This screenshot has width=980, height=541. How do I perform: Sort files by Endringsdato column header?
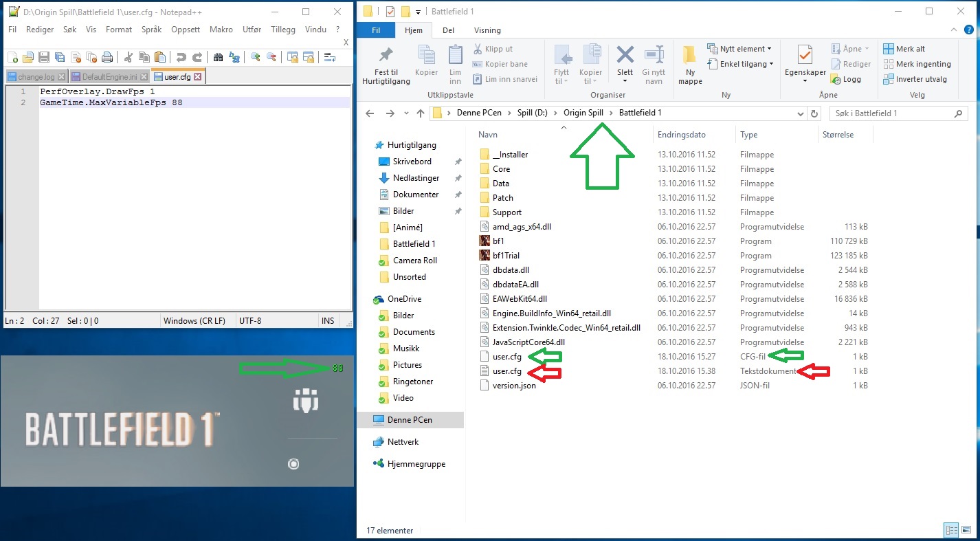click(681, 135)
